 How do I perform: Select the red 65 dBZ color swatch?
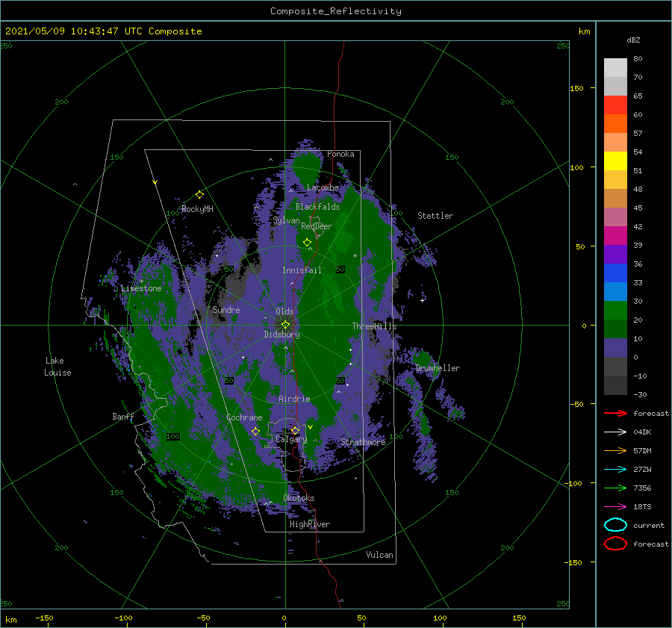[x=615, y=105]
